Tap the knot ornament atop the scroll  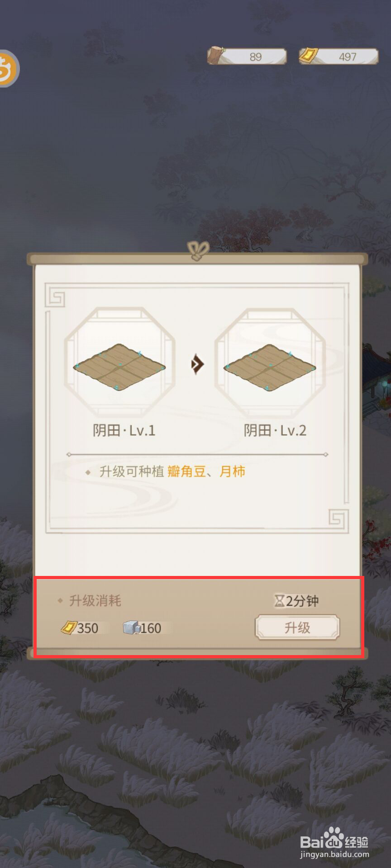(198, 251)
